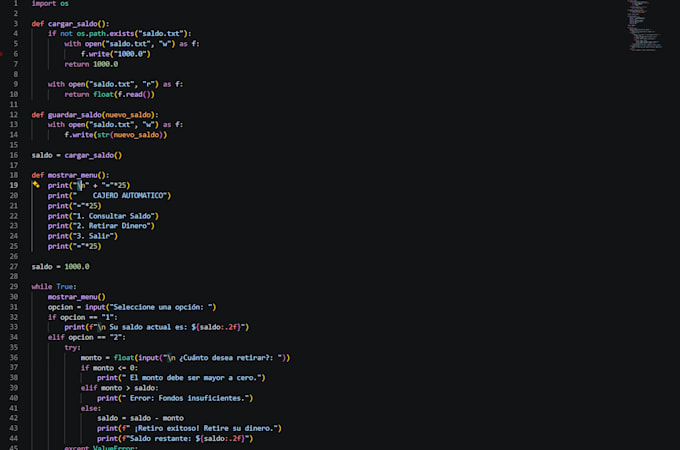Image resolution: width=680 pixels, height=450 pixels.
Task: Click 'saldo = 1000.0' on line 27
Action: (x=60, y=267)
